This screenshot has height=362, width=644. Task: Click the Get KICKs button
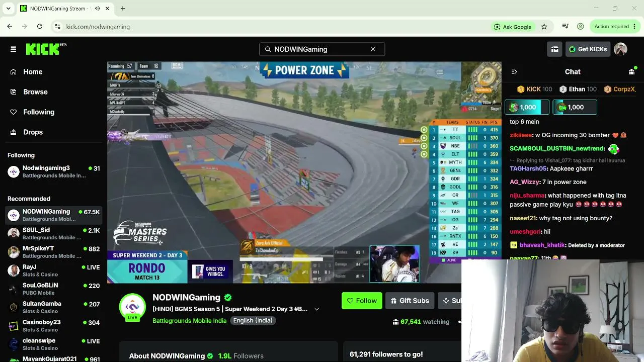(588, 49)
